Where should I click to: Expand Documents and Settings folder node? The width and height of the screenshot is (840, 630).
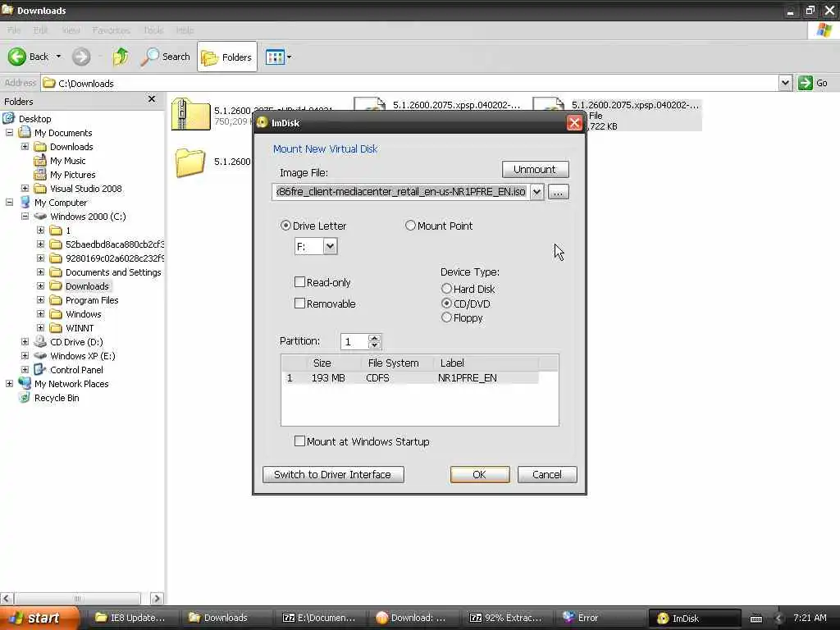click(41, 272)
